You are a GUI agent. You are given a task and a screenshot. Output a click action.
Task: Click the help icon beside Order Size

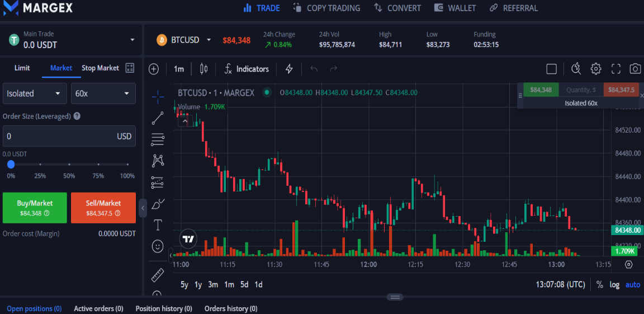77,116
